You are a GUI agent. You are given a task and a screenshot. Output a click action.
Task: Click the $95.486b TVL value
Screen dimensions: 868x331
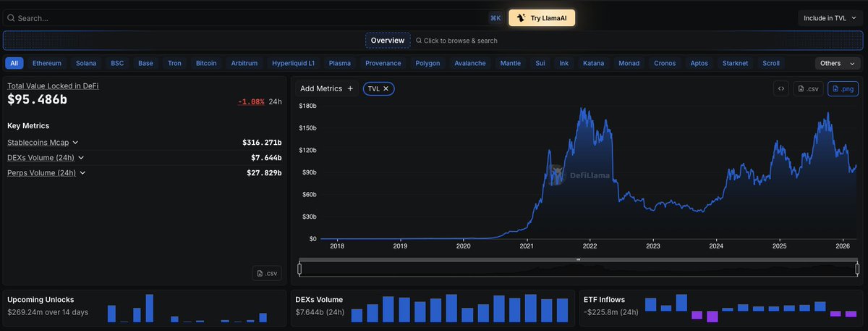37,100
